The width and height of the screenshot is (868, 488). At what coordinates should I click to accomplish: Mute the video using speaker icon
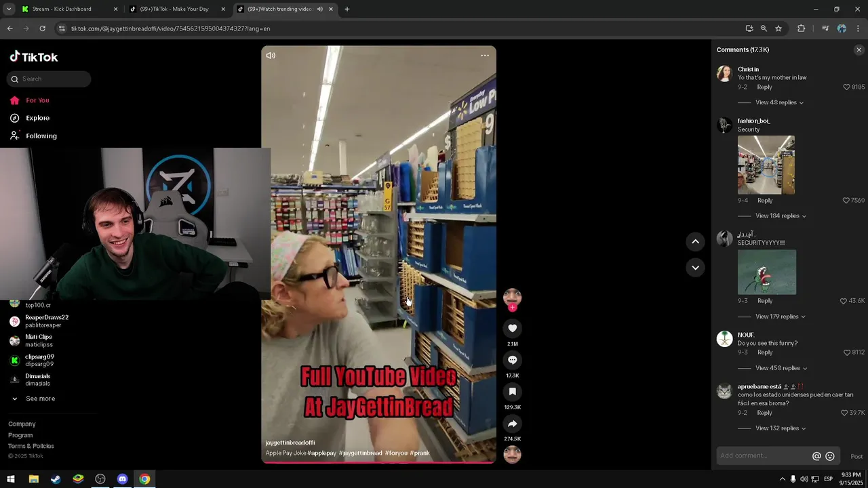[271, 56]
